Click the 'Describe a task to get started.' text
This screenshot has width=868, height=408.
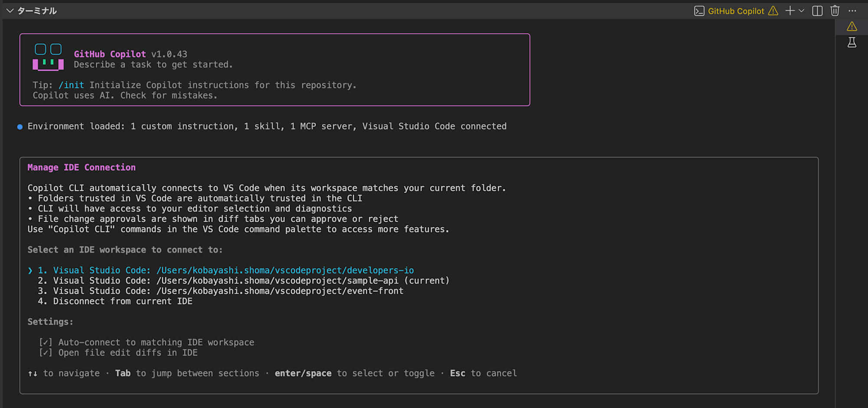coord(153,65)
